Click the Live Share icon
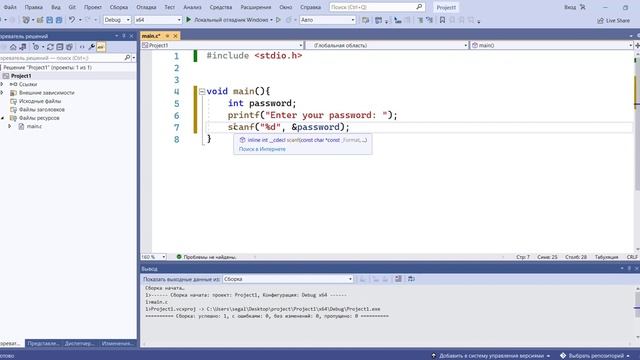Image resolution: width=640 pixels, height=360 pixels. 600,20
